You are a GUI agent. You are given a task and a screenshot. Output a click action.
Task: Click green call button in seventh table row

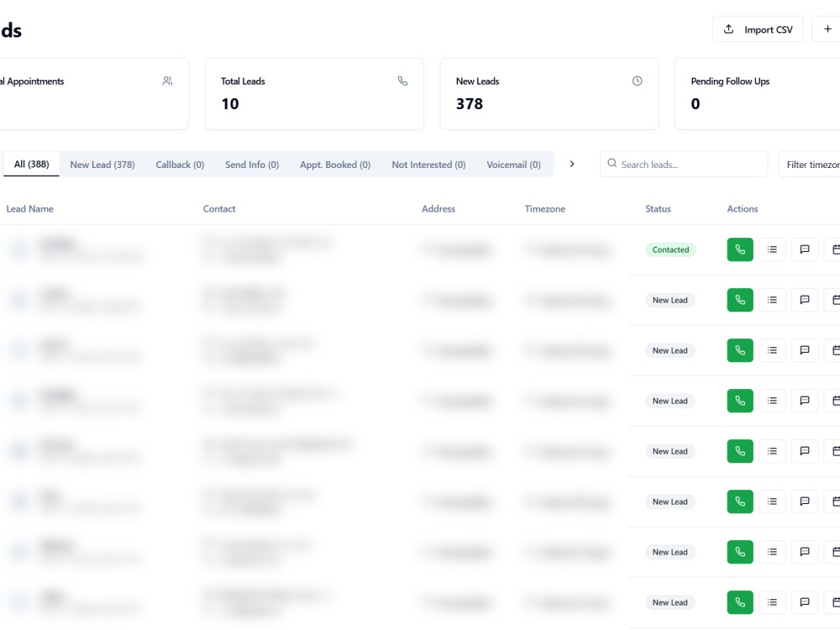point(740,552)
